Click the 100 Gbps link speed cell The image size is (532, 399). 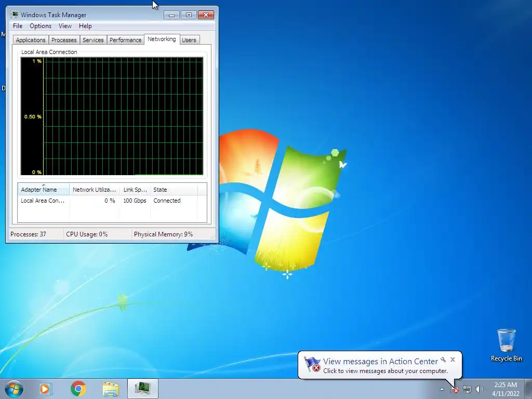pyautogui.click(x=135, y=201)
